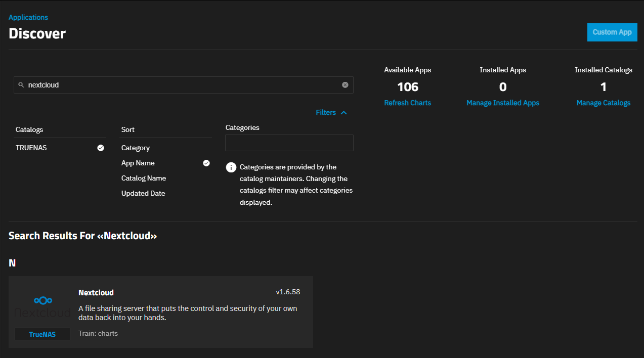This screenshot has width=644, height=358.
Task: Click the Nextcloud description text
Action: [x=188, y=313]
